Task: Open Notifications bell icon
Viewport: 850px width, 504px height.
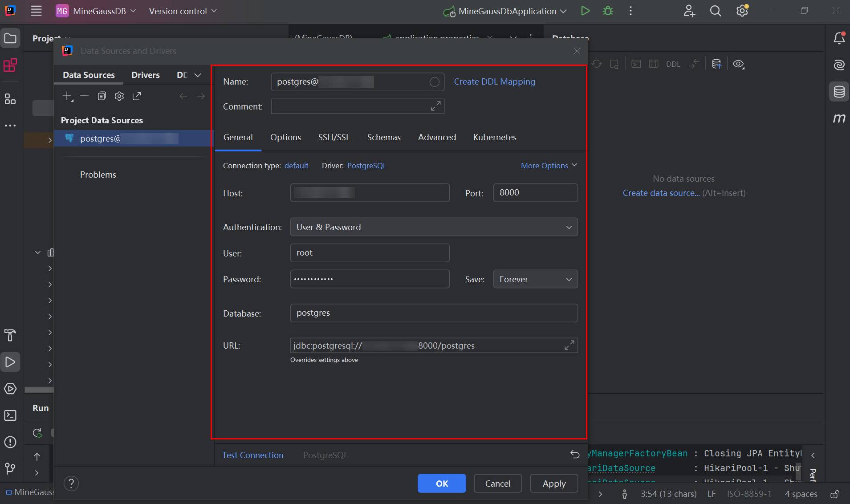Action: click(x=839, y=38)
